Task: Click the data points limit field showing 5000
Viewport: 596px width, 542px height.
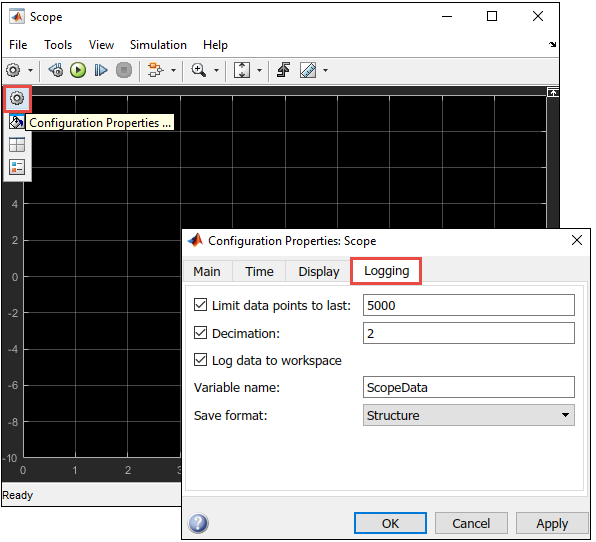Action: tap(469, 305)
